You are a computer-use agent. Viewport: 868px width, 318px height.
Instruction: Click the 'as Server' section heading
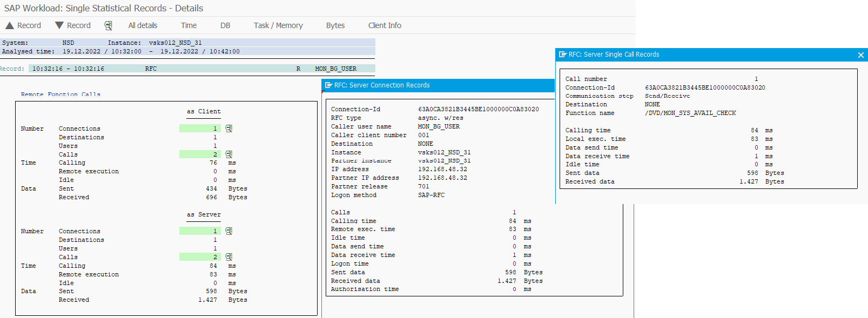[x=204, y=214]
